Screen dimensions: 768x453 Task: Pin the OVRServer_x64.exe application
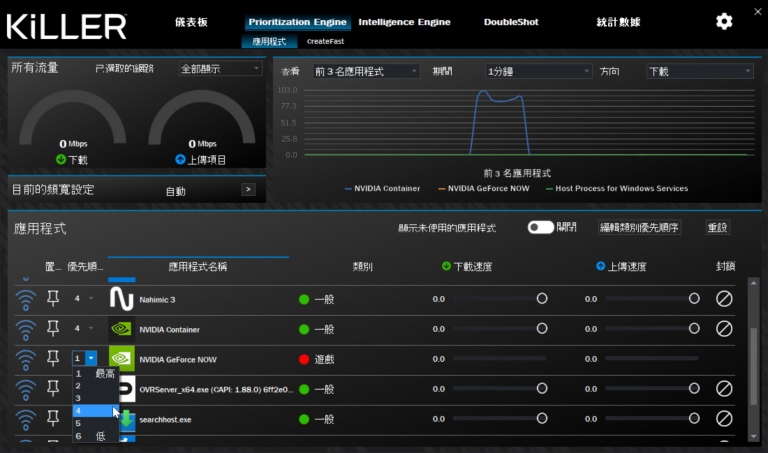click(53, 388)
